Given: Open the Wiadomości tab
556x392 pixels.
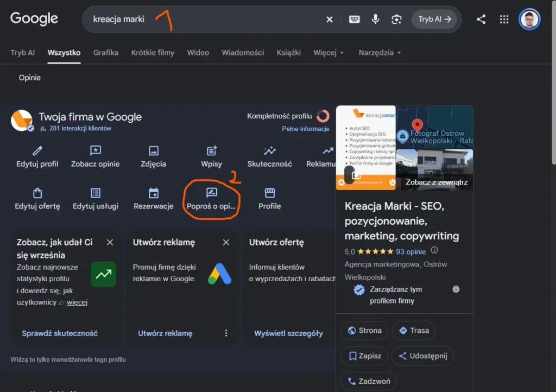Looking at the screenshot, I should point(243,53).
